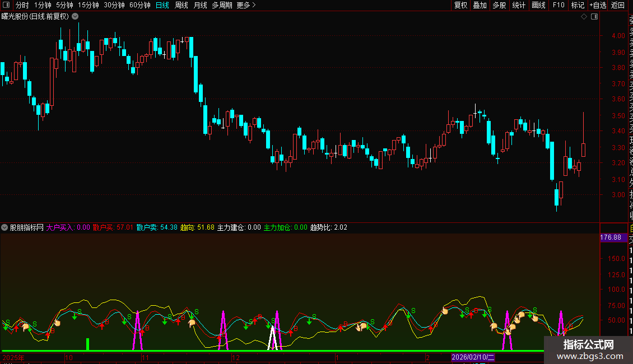This screenshot has height=364, width=633.
Task: Click the 2025年 label on time axis
Action: (x=13, y=357)
